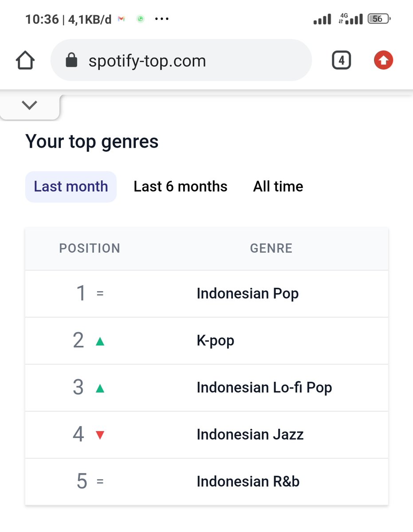Select the Last month tab
The width and height of the screenshot is (413, 532).
[x=71, y=187]
